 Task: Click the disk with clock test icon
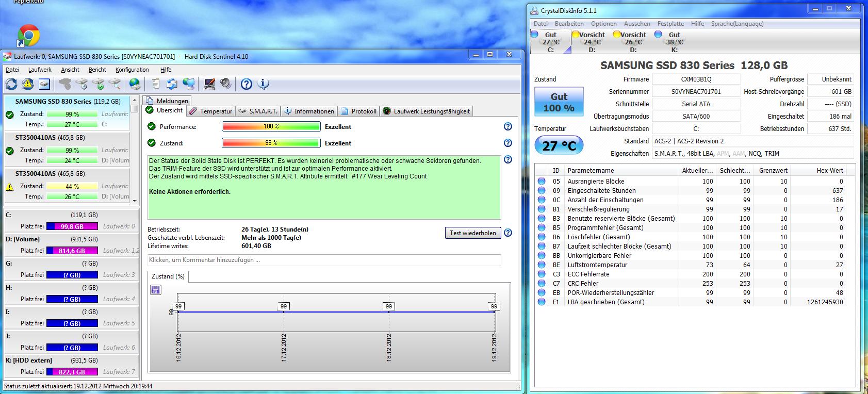pos(82,84)
